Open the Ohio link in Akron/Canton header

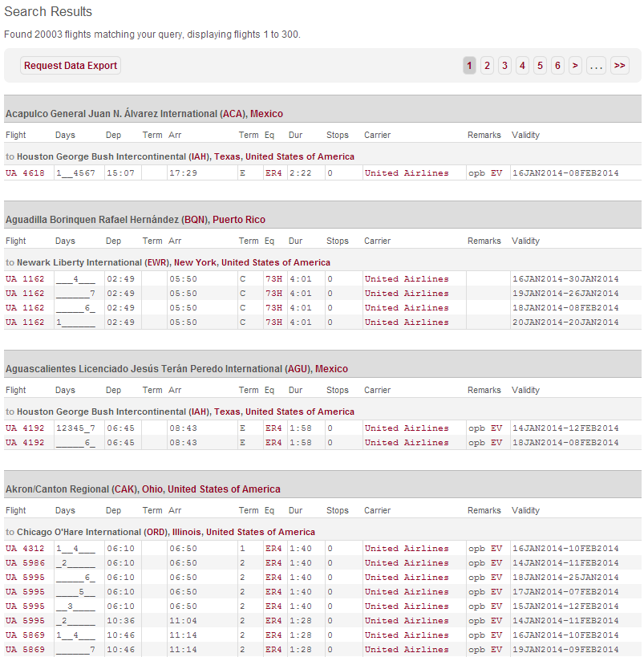152,489
